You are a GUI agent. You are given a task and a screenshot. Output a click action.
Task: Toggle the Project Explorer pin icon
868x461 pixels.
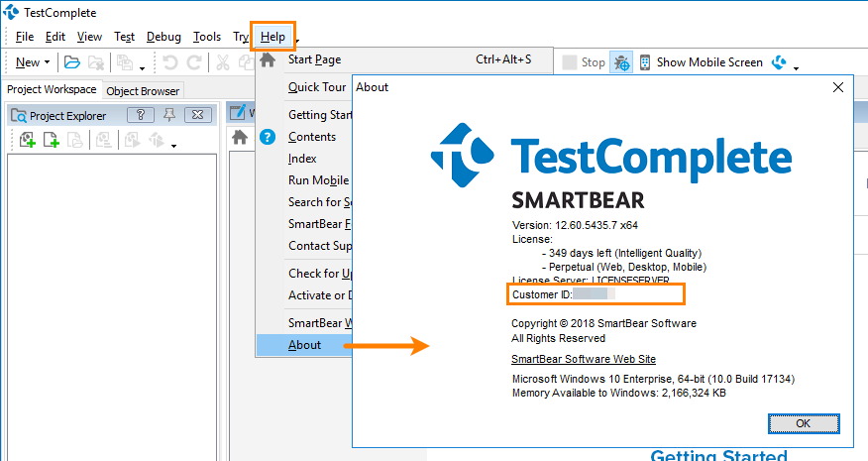[x=169, y=115]
